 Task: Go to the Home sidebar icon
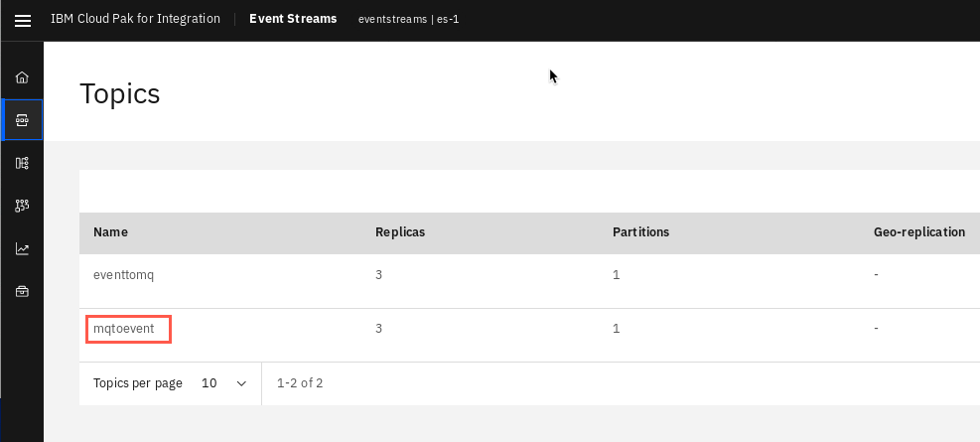(22, 77)
